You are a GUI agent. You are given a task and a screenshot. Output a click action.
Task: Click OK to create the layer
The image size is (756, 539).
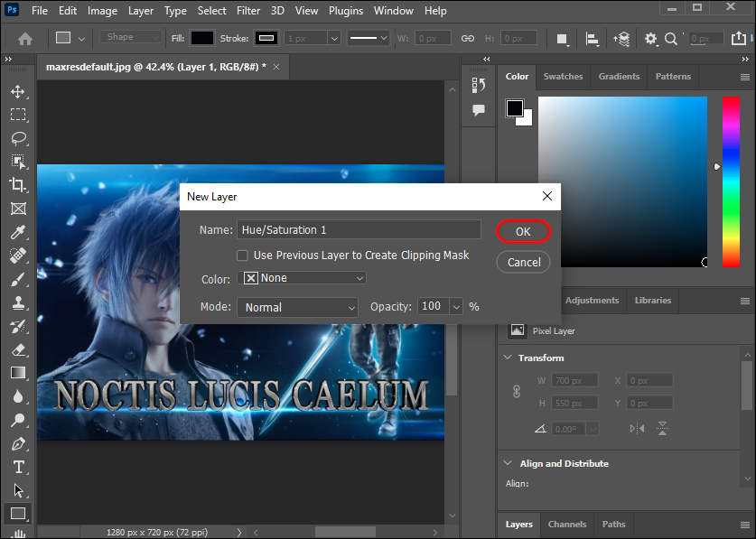click(x=523, y=231)
